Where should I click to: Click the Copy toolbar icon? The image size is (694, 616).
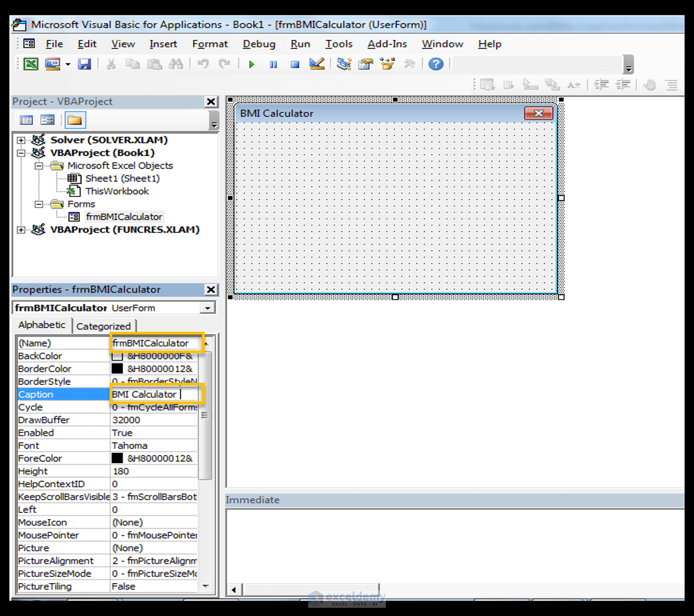[x=132, y=64]
